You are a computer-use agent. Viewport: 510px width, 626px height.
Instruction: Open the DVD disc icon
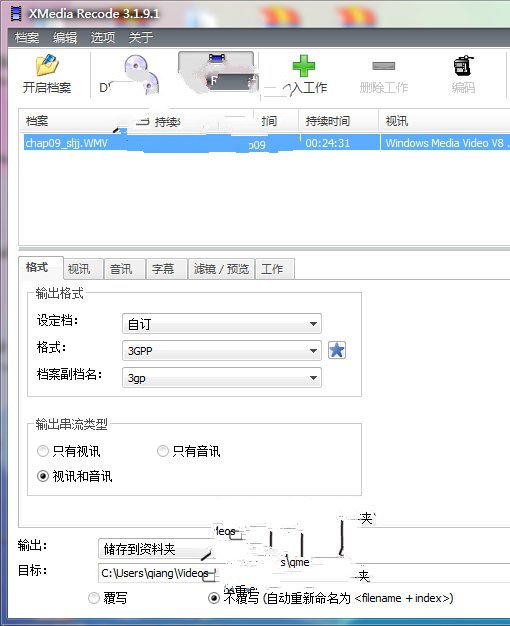pyautogui.click(x=141, y=74)
